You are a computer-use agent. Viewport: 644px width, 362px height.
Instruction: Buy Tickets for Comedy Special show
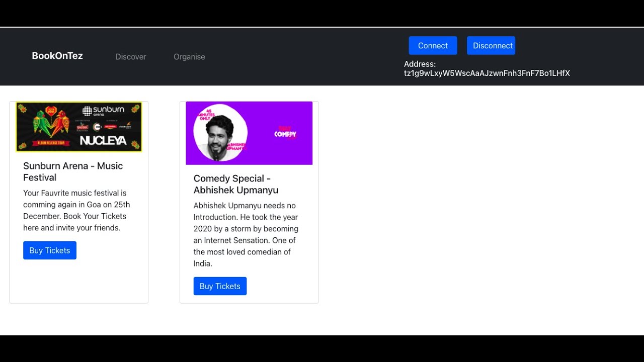coord(220,286)
